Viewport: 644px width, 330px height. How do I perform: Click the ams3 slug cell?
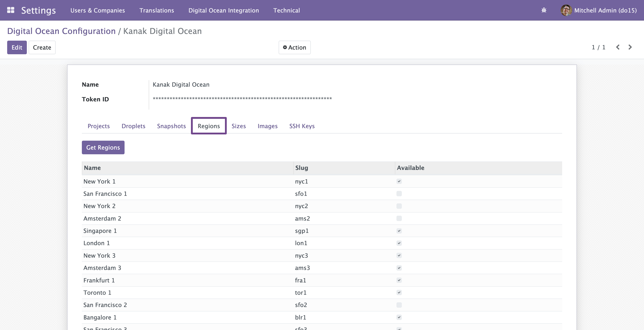tap(344, 268)
